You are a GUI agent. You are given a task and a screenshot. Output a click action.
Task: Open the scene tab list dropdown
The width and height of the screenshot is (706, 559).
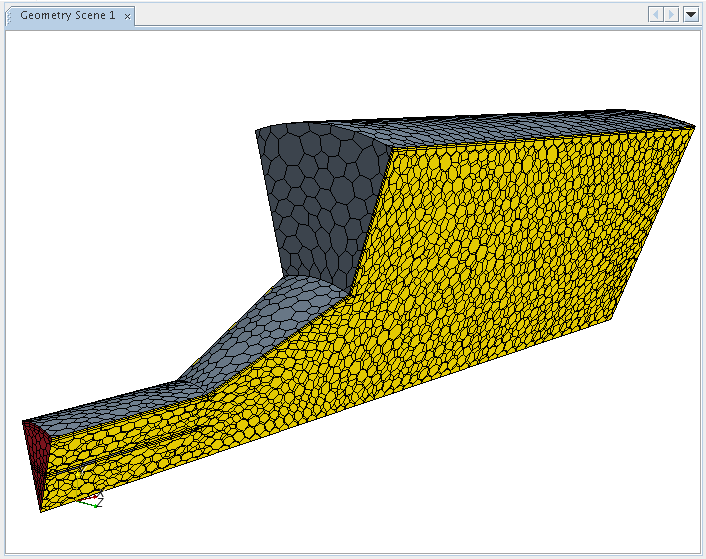point(690,15)
